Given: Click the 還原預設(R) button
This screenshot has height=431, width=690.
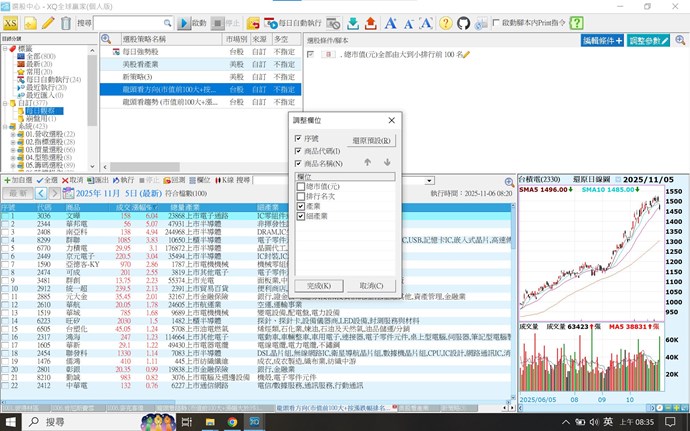Looking at the screenshot, I should point(370,140).
